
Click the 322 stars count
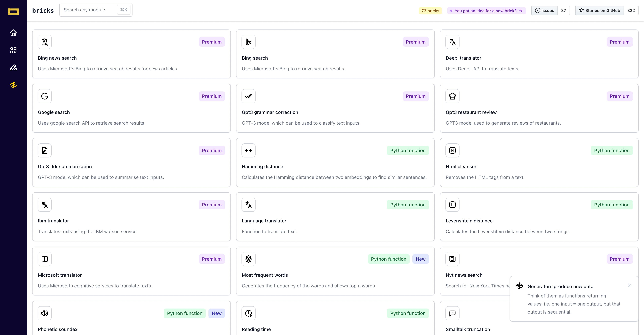pos(631,11)
